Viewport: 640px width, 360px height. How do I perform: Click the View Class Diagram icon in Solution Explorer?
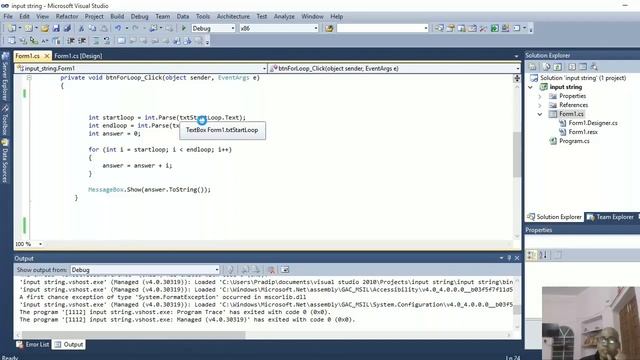pos(594,67)
